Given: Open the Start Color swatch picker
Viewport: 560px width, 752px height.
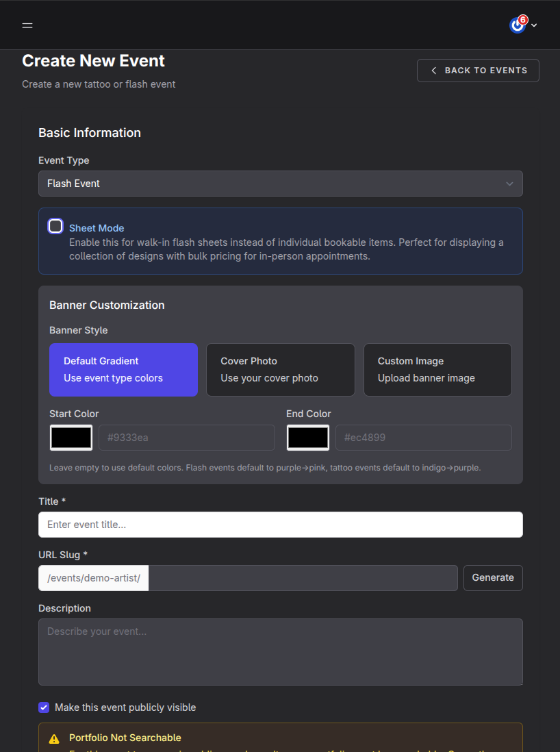Looking at the screenshot, I should [x=71, y=437].
